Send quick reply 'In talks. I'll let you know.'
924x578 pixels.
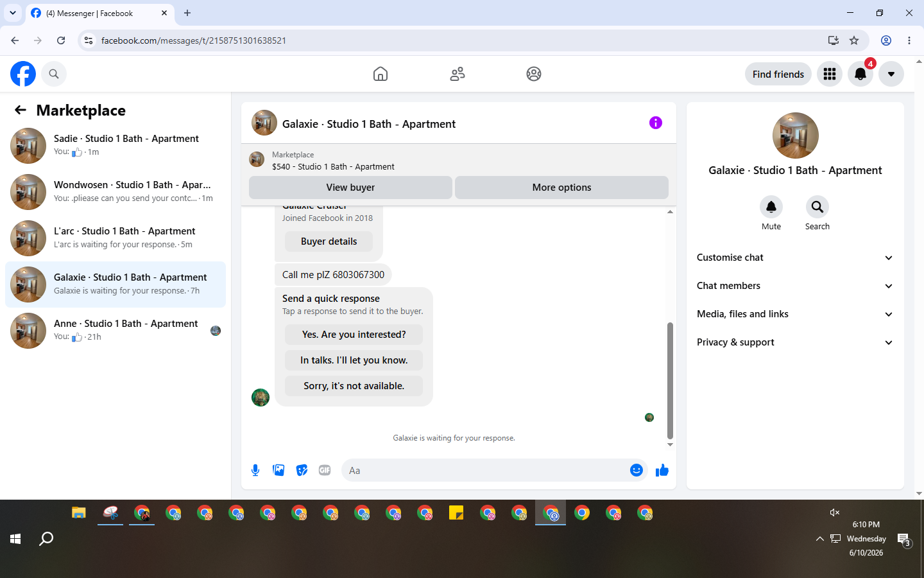(x=354, y=360)
